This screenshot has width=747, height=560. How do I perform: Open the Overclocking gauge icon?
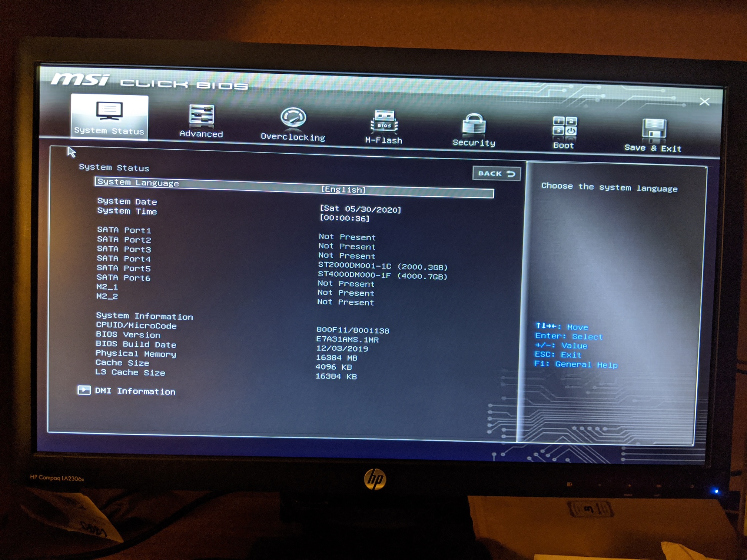pyautogui.click(x=293, y=117)
